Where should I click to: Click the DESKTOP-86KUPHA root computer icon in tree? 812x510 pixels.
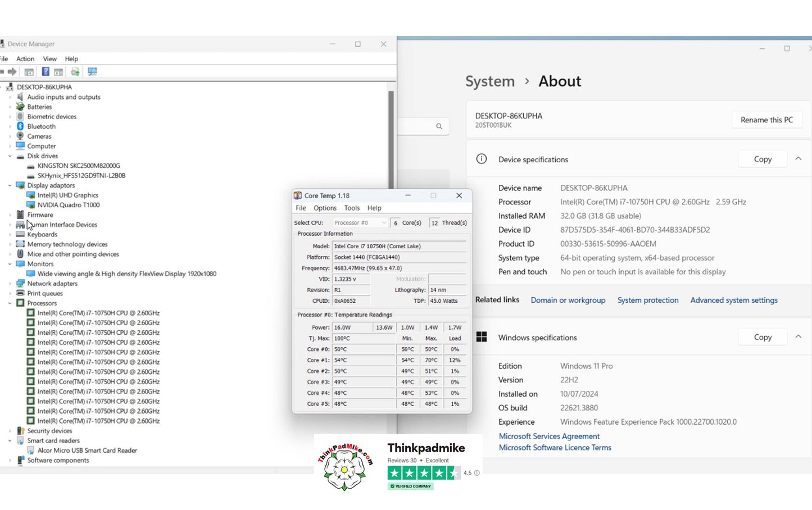tap(10, 87)
